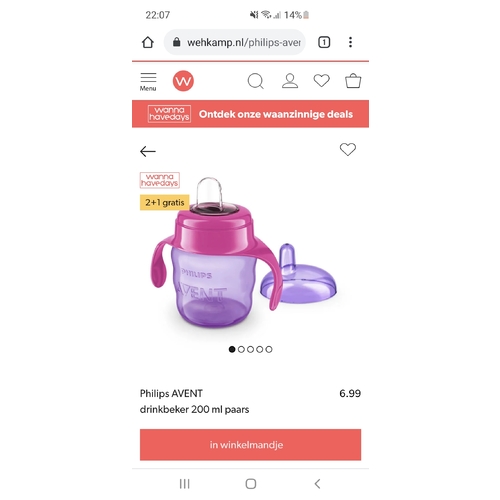Tap the Wehkamp red logo
The height and width of the screenshot is (500, 500).
pyautogui.click(x=183, y=81)
